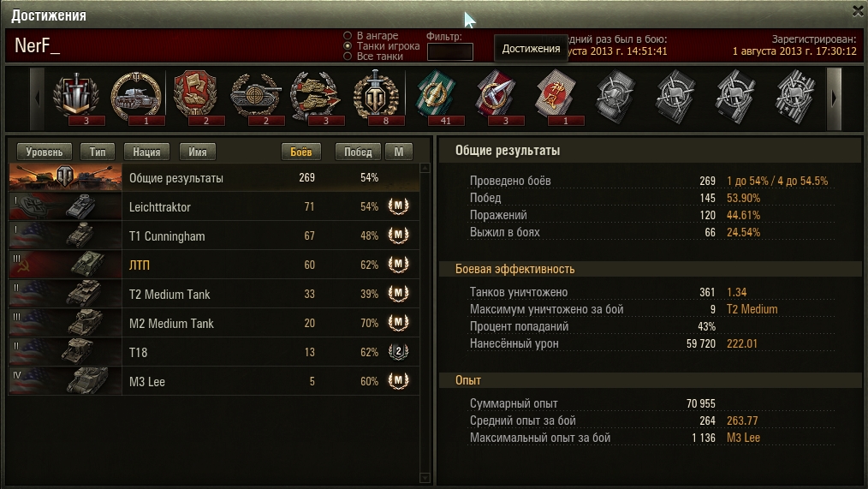
Task: Click the first locked grey achievement ribbon
Action: coord(615,96)
